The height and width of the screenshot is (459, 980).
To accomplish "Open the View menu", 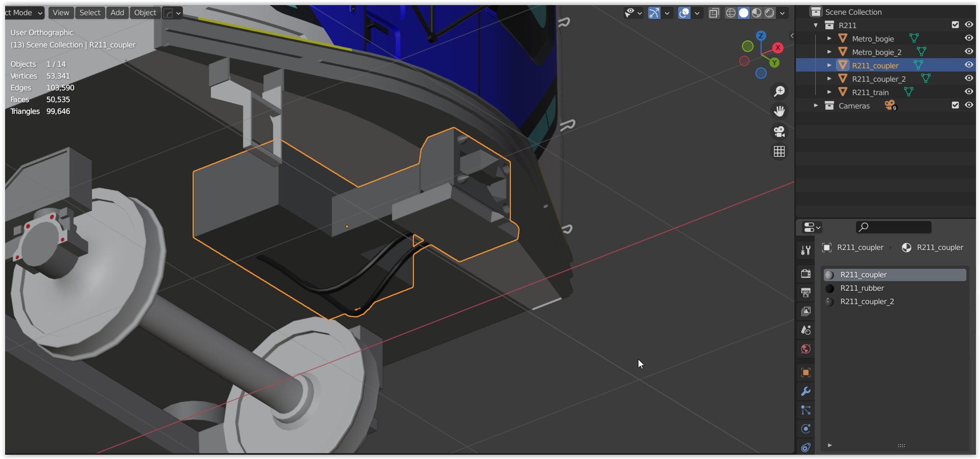I will coord(61,13).
